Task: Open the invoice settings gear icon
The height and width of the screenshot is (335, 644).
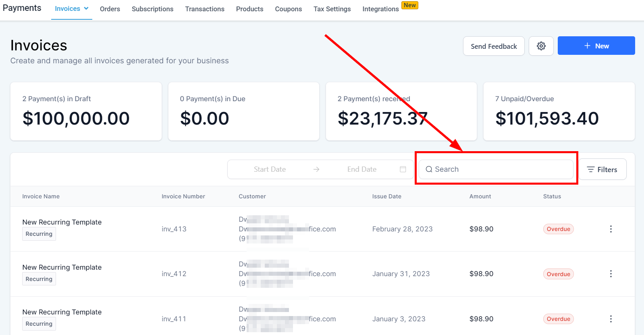Action: 541,46
